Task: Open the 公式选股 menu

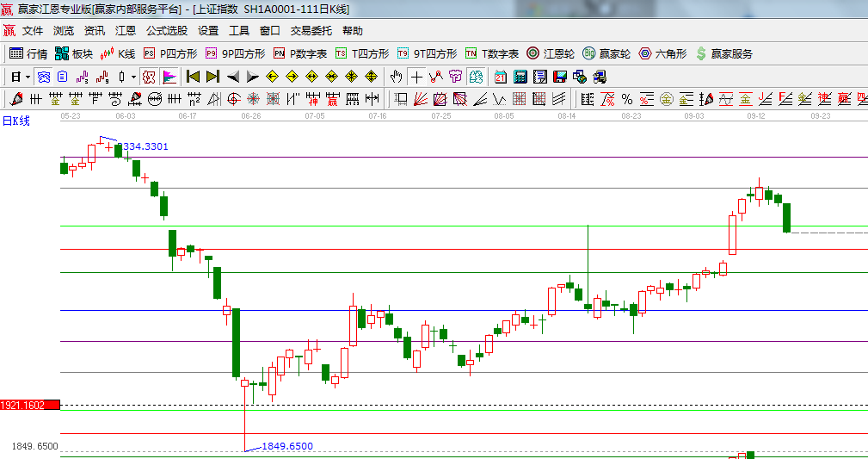Action: 166,30
